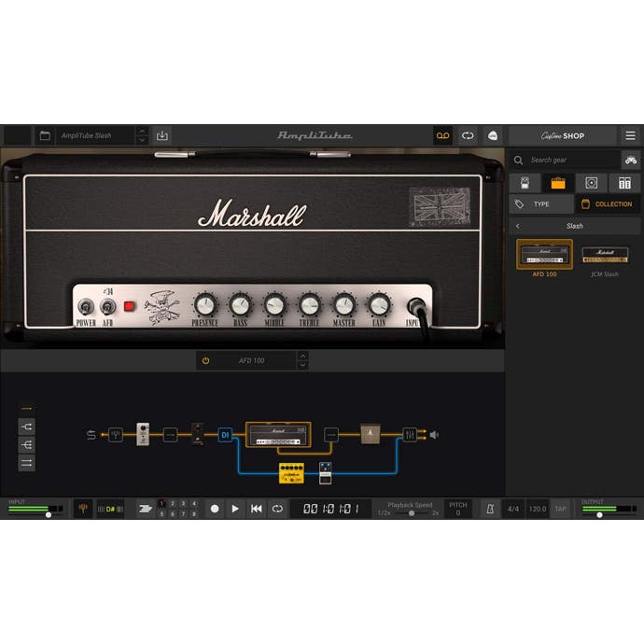The width and height of the screenshot is (644, 644).
Task: Open the live mode icon beside loop
Action: [x=493, y=135]
